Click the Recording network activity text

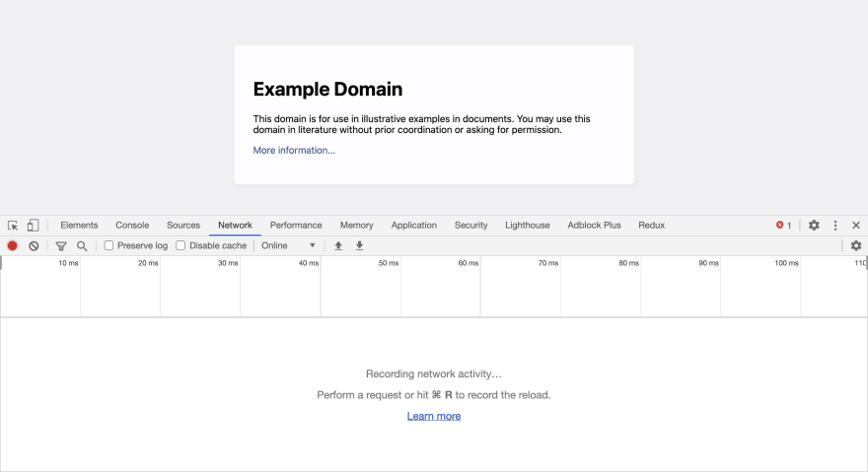433,374
